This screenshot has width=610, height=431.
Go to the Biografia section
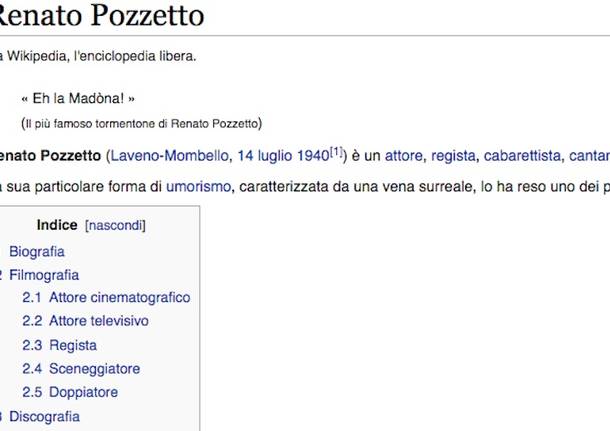click(x=37, y=251)
